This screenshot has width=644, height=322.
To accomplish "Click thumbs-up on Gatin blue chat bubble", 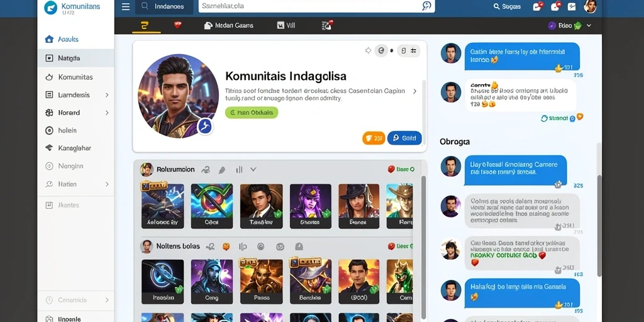I will tap(558, 68).
